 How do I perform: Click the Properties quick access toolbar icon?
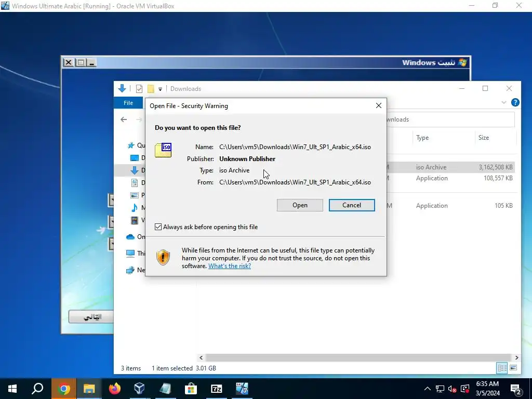[139, 89]
